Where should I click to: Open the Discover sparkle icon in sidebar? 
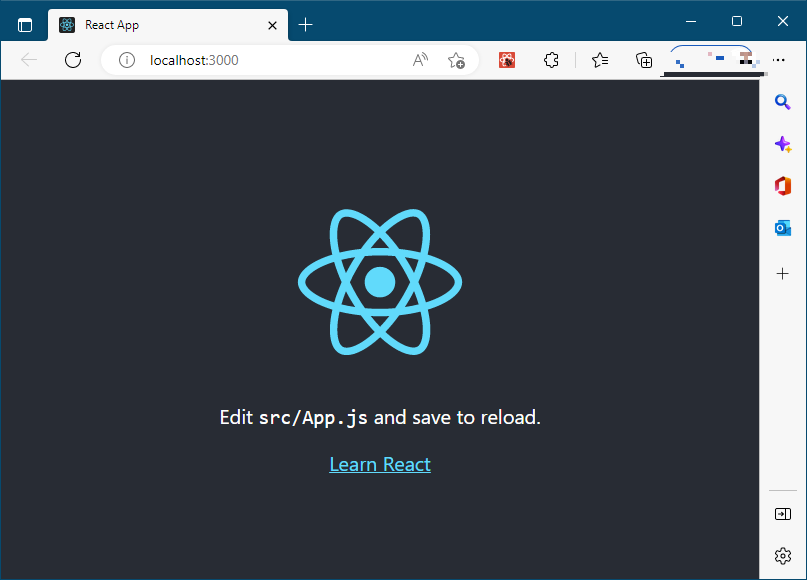tap(783, 144)
